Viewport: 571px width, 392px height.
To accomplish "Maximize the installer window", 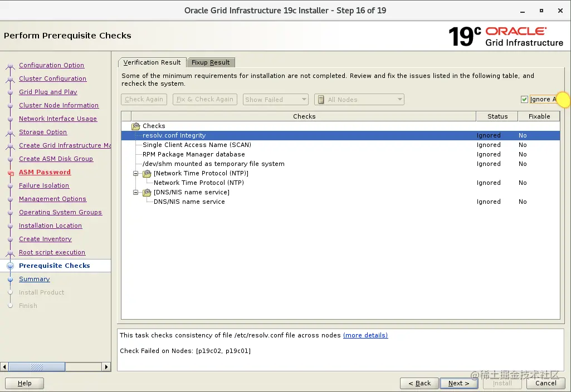I will 541,11.
